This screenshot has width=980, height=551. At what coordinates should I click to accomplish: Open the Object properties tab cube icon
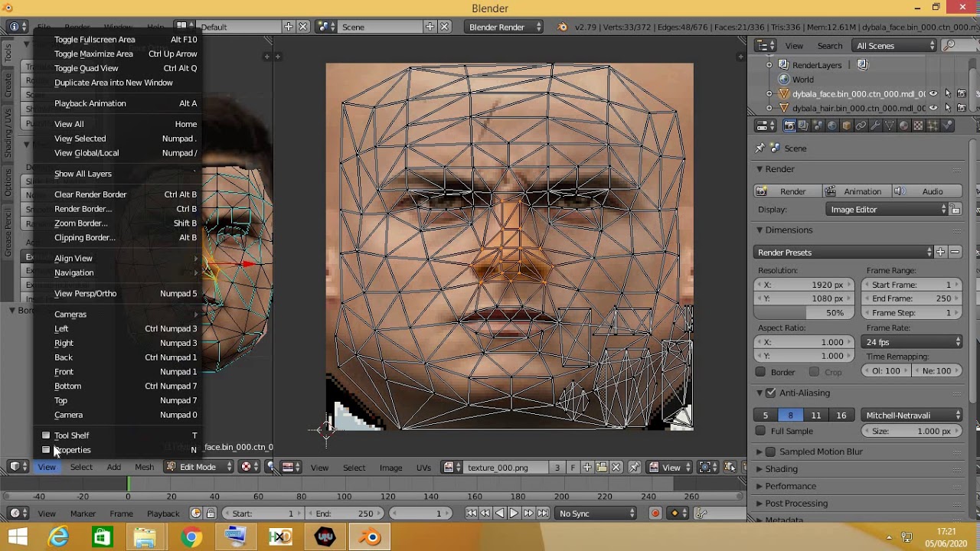846,126
